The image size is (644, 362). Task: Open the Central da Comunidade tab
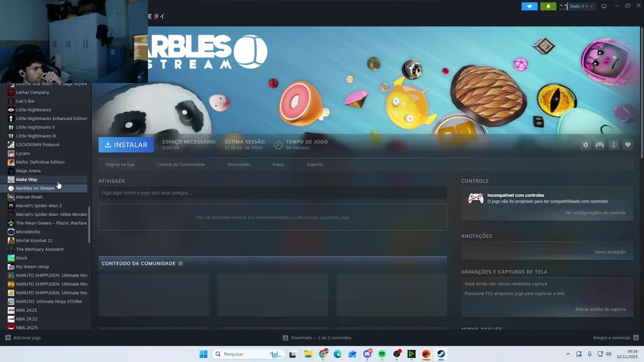click(181, 164)
